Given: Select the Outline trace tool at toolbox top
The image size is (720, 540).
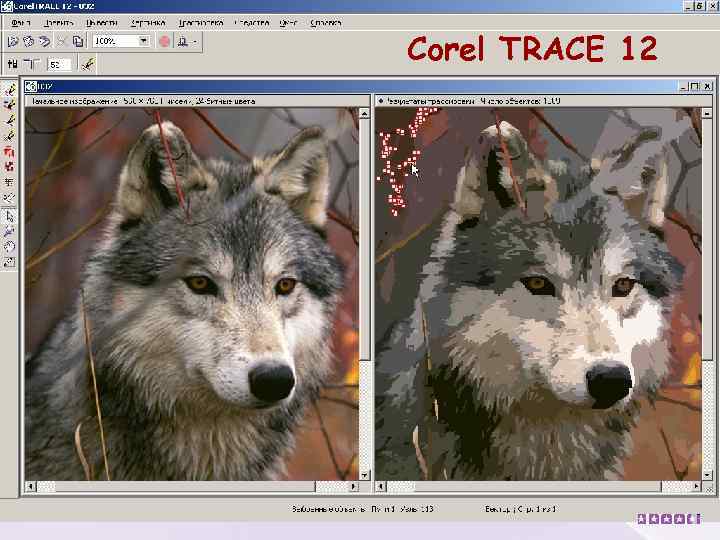Looking at the screenshot, I should 9,89.
